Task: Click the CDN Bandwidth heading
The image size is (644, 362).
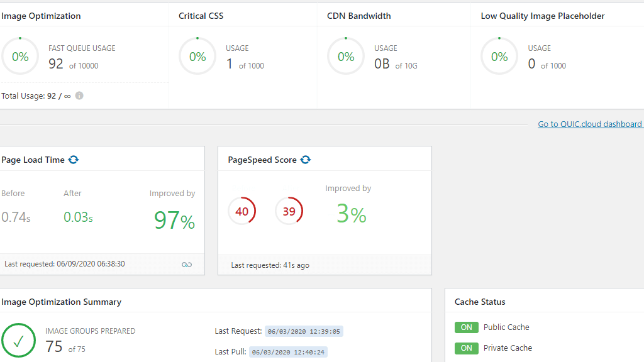Action: (x=359, y=16)
